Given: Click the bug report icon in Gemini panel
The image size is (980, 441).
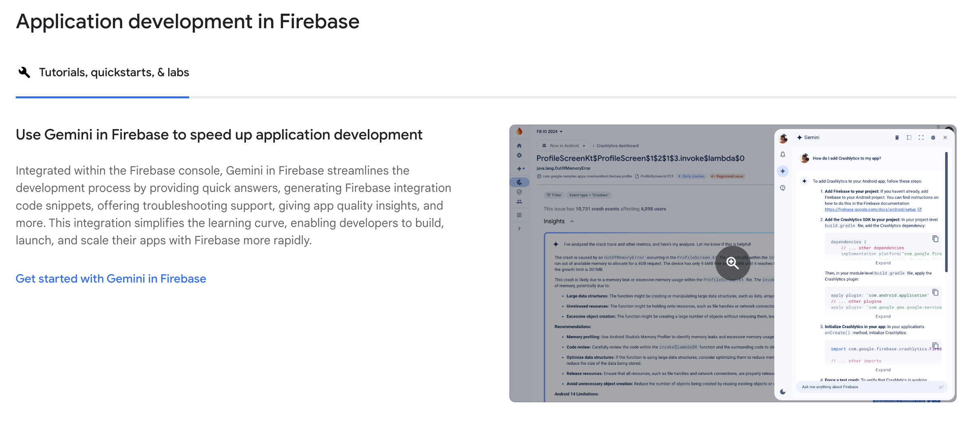Looking at the screenshot, I should point(933,137).
